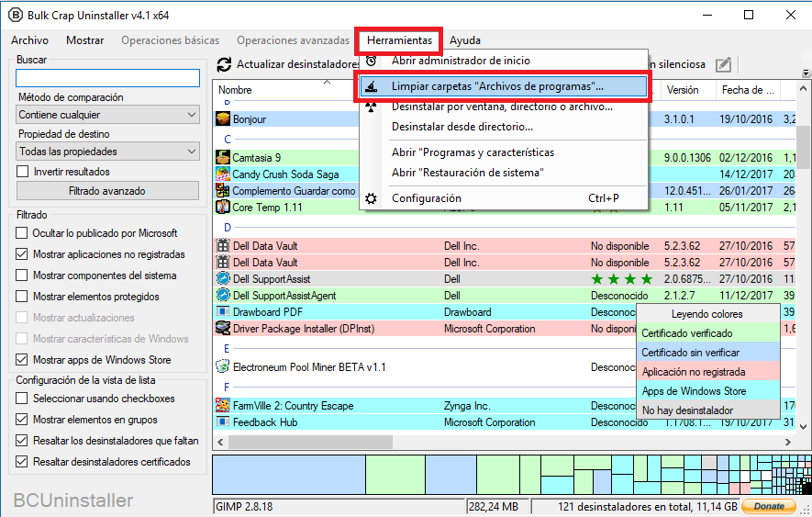Select Abrir "Programas y características"
The image size is (812, 517).
(473, 152)
